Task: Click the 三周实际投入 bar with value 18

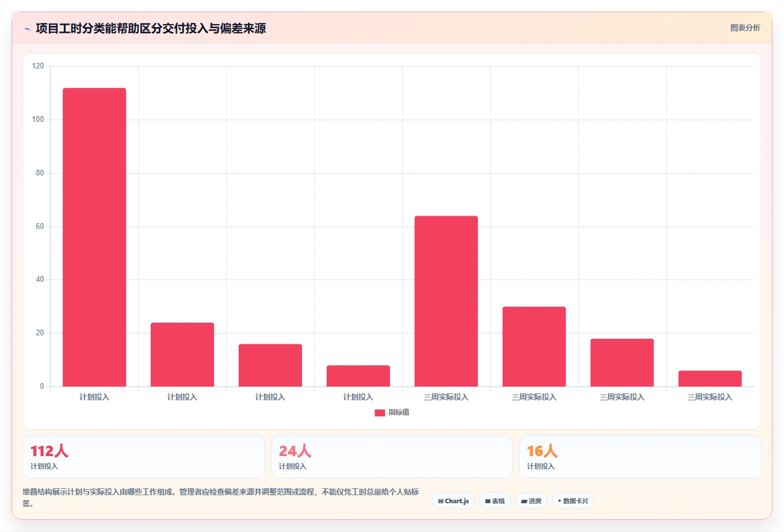Action: tap(622, 363)
